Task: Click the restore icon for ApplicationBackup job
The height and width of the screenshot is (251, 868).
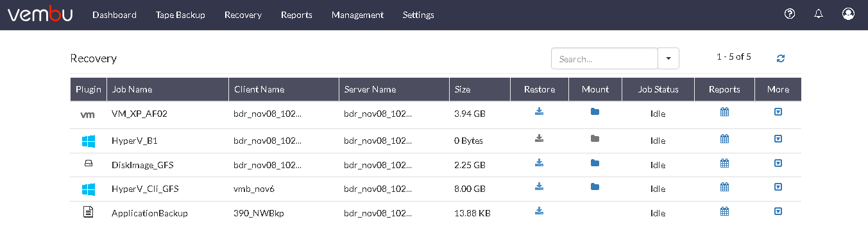Action: (540, 211)
